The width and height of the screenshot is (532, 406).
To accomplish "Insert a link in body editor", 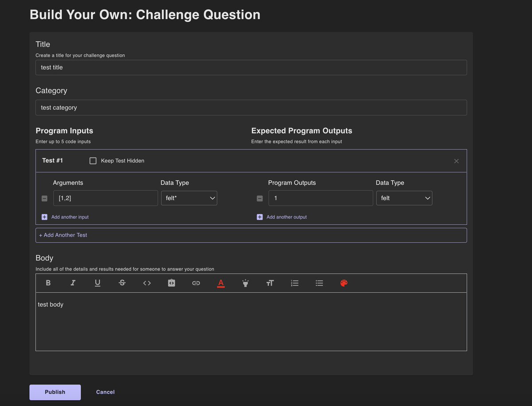I will coord(196,283).
